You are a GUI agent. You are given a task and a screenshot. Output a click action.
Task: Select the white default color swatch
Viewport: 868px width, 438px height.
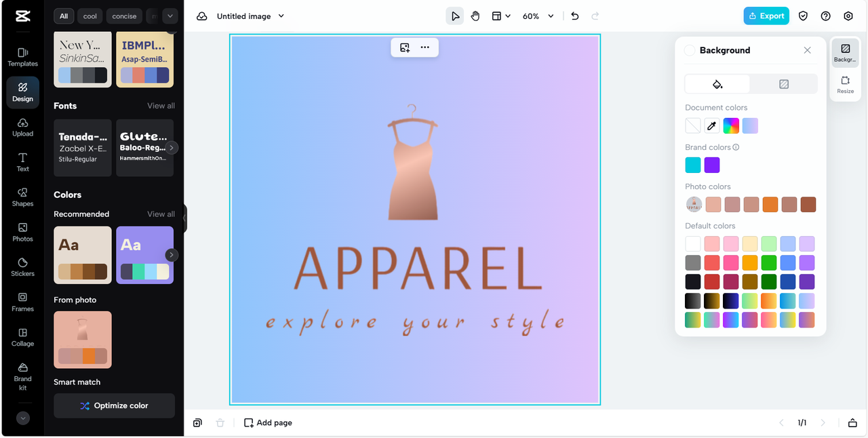(x=693, y=244)
